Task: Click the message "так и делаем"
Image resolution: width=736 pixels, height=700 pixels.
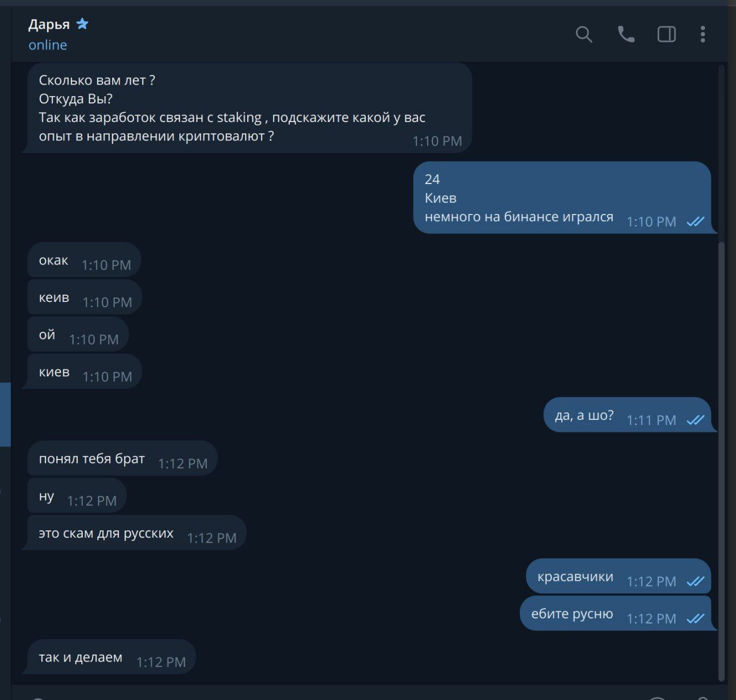Action: click(x=112, y=657)
